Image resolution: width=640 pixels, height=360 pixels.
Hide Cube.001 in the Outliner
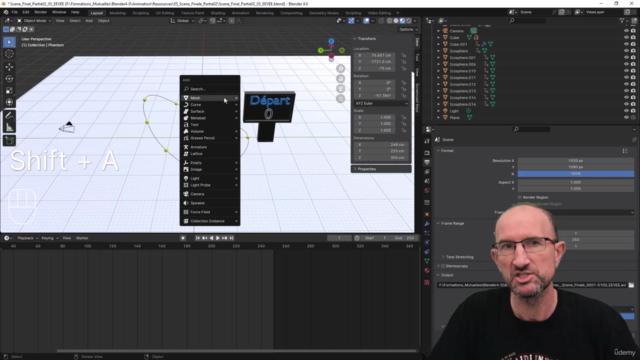click(626, 44)
